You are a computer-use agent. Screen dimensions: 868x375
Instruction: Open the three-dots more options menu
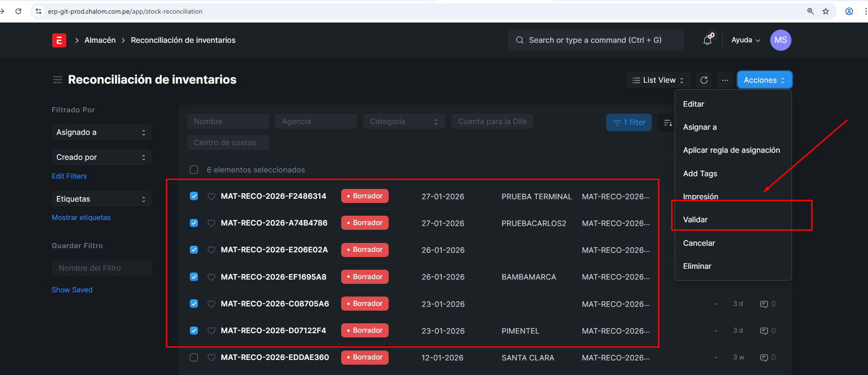(725, 80)
